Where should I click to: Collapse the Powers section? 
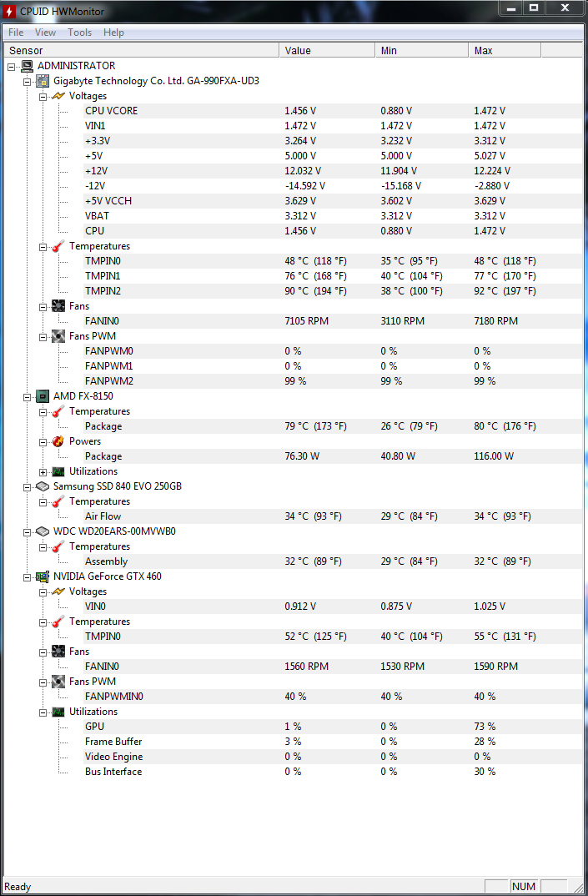43,442
